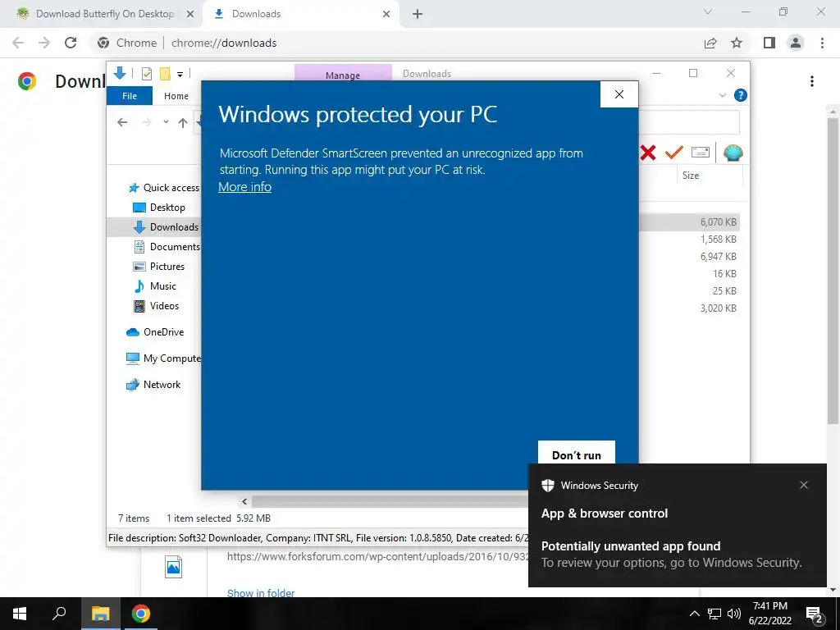Click the horizontal scrollbar left arrow in Explorer
Viewport: 840px width, 630px height.
tap(244, 501)
